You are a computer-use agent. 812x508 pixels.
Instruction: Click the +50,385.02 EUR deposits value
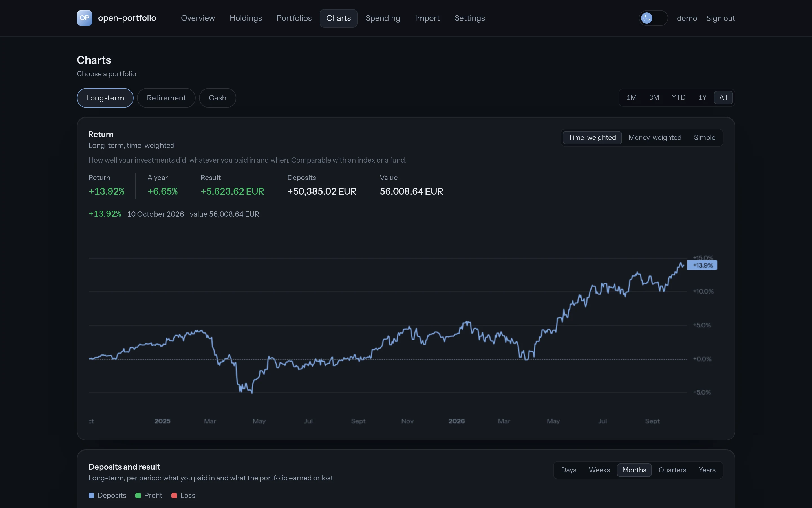(322, 192)
